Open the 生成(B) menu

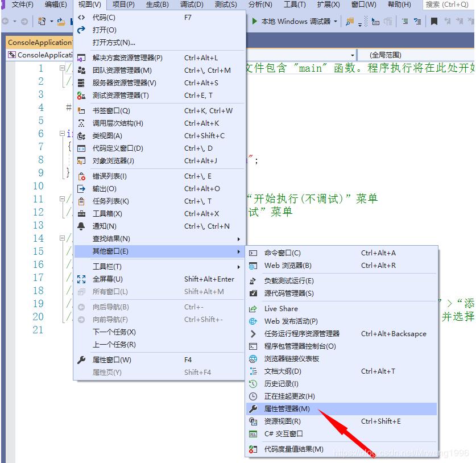pos(158,5)
